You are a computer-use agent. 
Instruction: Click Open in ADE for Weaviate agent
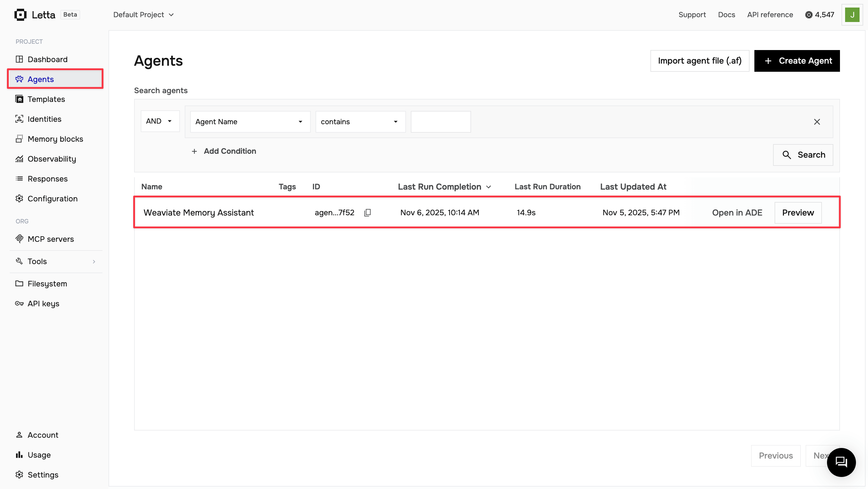pos(737,213)
